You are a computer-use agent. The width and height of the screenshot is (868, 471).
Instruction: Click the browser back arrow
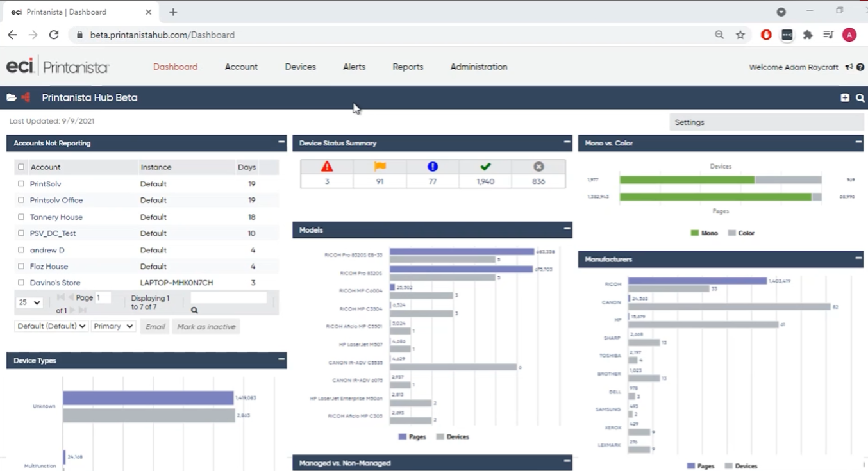(x=12, y=35)
